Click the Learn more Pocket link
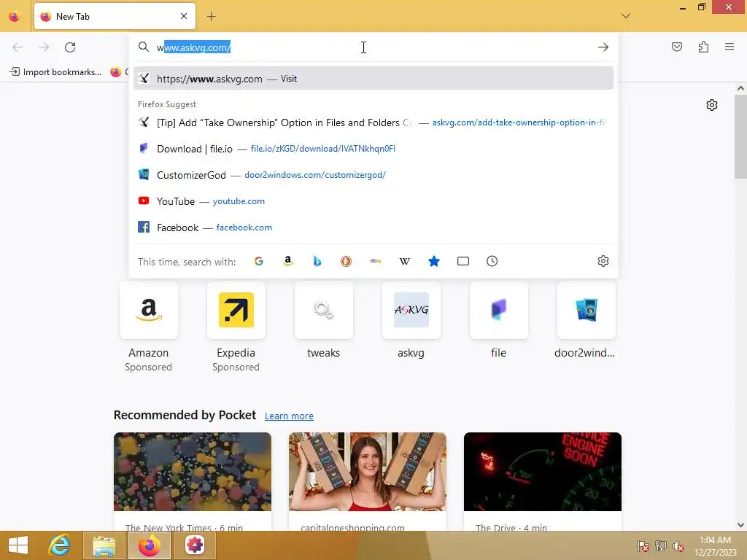 point(289,416)
